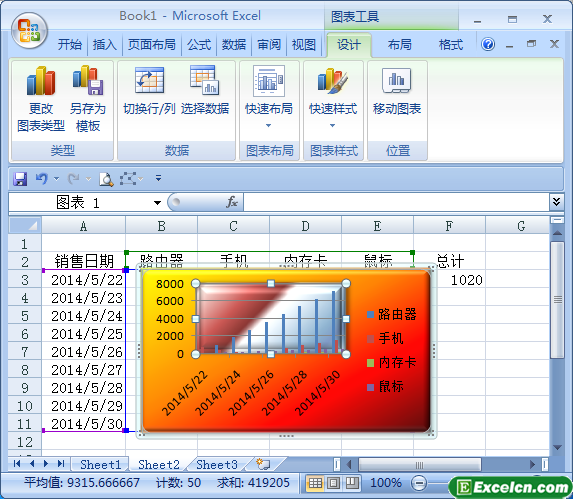Click cell with date 2014/5/26
Image resolution: width=573 pixels, height=499 pixels.
click(84, 352)
